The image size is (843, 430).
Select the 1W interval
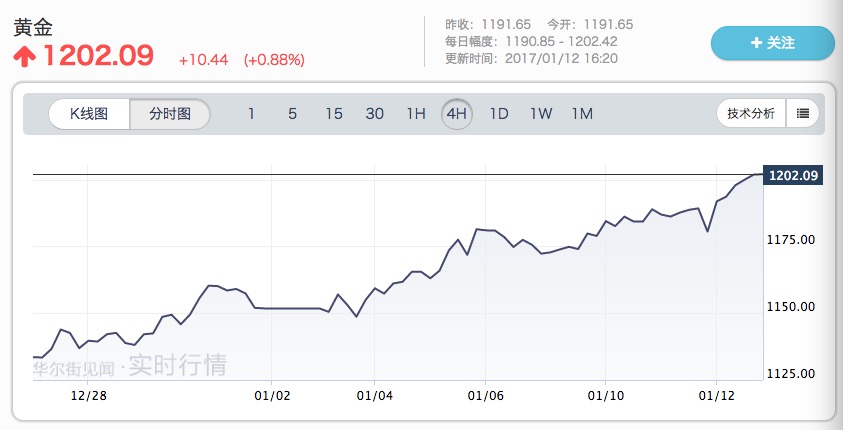[541, 114]
